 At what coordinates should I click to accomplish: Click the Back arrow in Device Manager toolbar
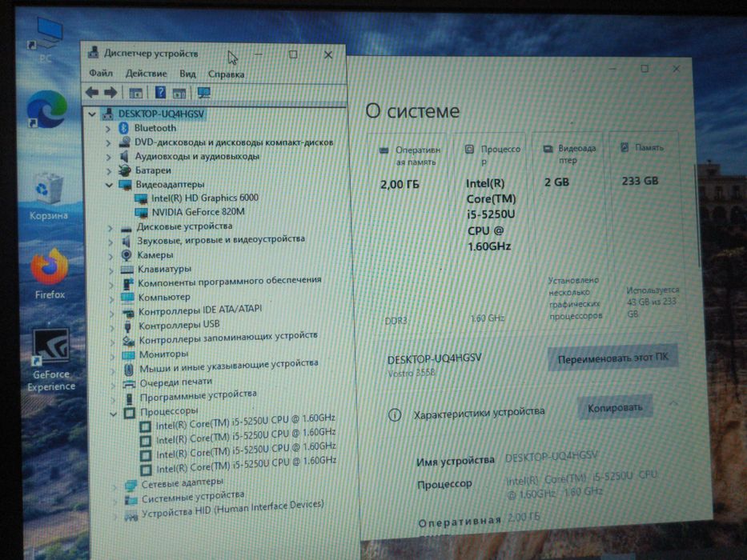click(x=92, y=92)
